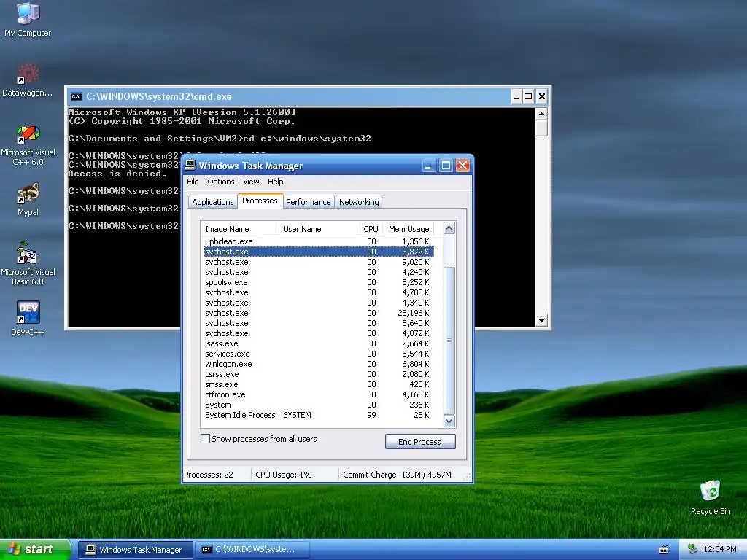This screenshot has height=560, width=747.
Task: Open the Options menu in Task Manager
Action: (x=220, y=182)
